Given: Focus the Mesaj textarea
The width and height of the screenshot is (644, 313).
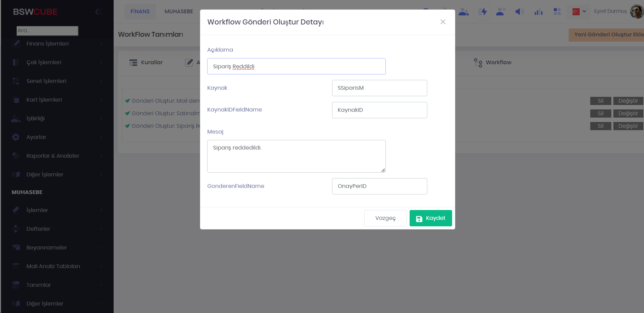Looking at the screenshot, I should click(x=296, y=156).
